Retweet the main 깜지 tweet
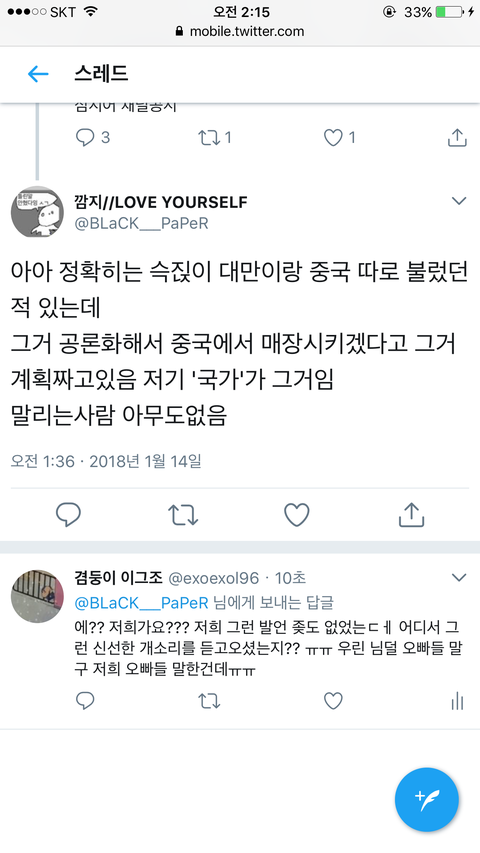 182,515
